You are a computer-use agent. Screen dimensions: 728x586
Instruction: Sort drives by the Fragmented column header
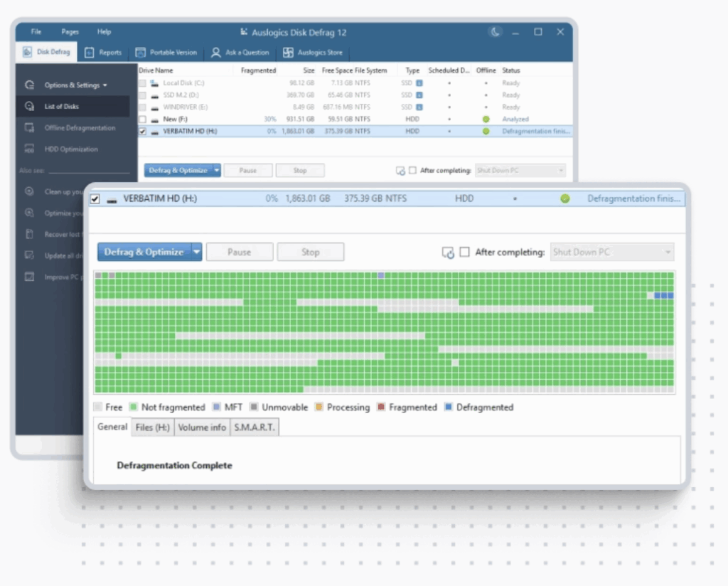258,70
